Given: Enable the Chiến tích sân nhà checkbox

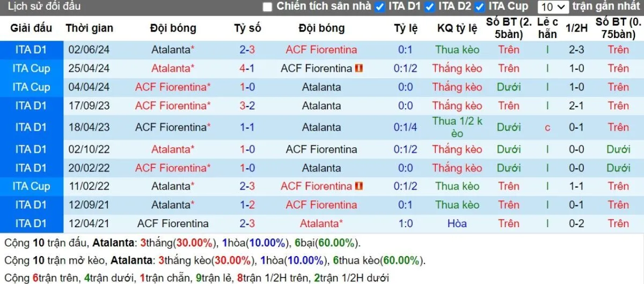Looking at the screenshot, I should coord(267,7).
